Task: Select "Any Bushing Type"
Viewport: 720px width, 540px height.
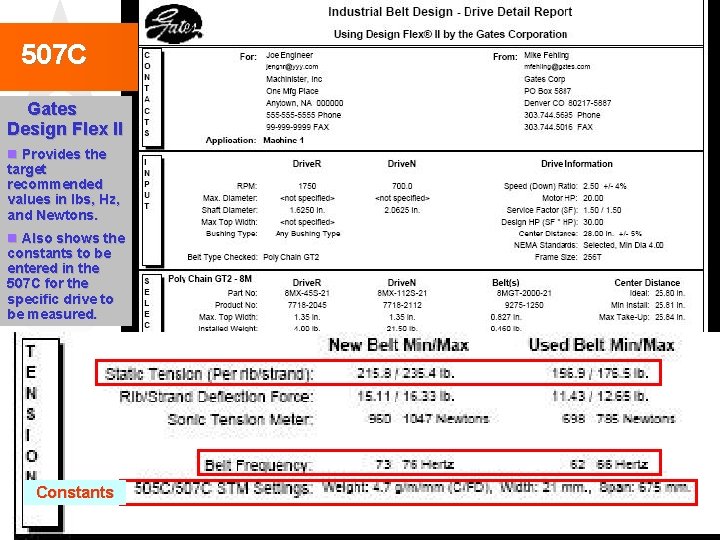Action: click(x=308, y=234)
